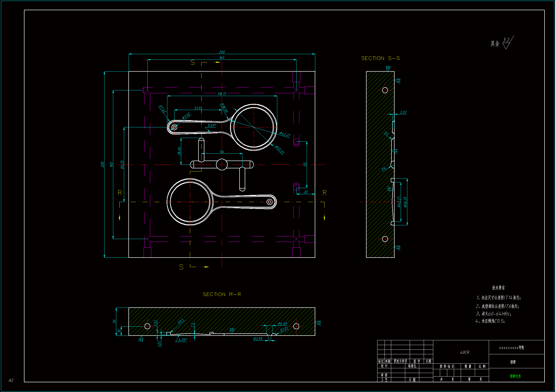Image resolution: width=555 pixels, height=392 pixels.
Task: Click the 型腔 part name in title block
Action: pos(513,362)
